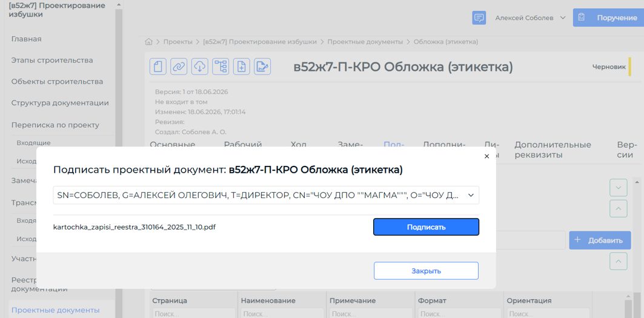Click the chain link icon button
Screen dimensions: 644x318
(179, 66)
